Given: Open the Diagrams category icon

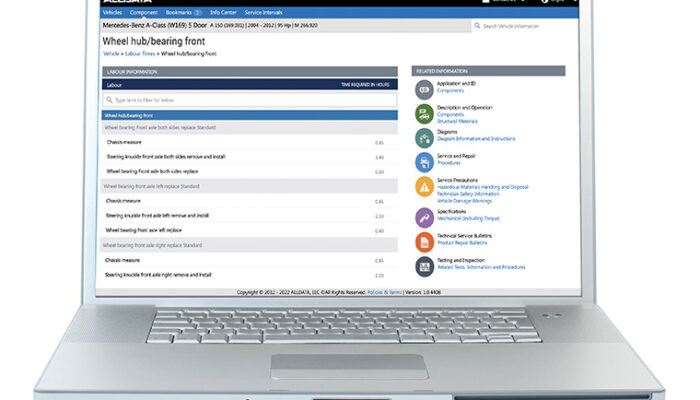Looking at the screenshot, I should (x=424, y=136).
